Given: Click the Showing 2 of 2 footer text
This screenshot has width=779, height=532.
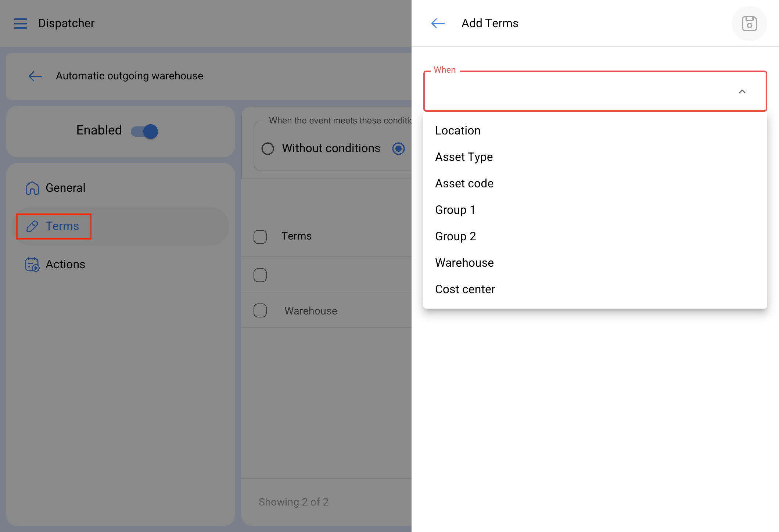Looking at the screenshot, I should click(x=294, y=502).
